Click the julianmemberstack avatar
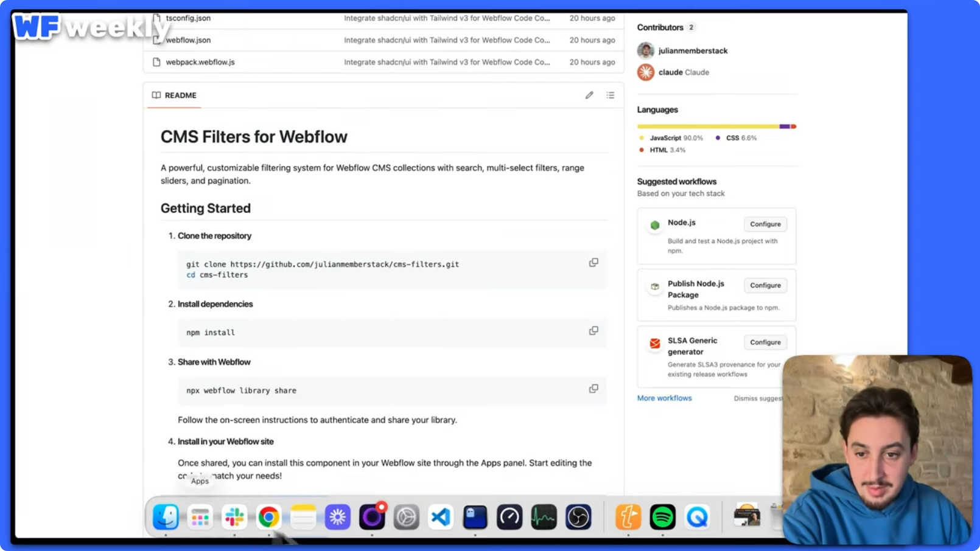This screenshot has width=980, height=551. (x=646, y=50)
